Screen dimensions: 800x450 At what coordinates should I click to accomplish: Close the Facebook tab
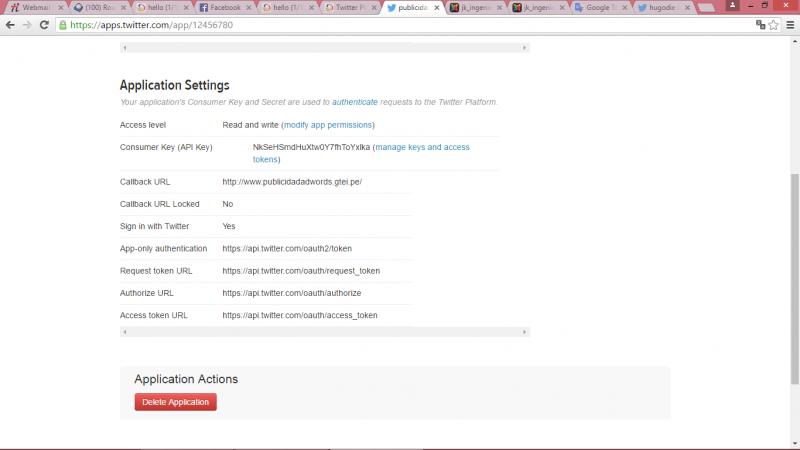point(249,8)
